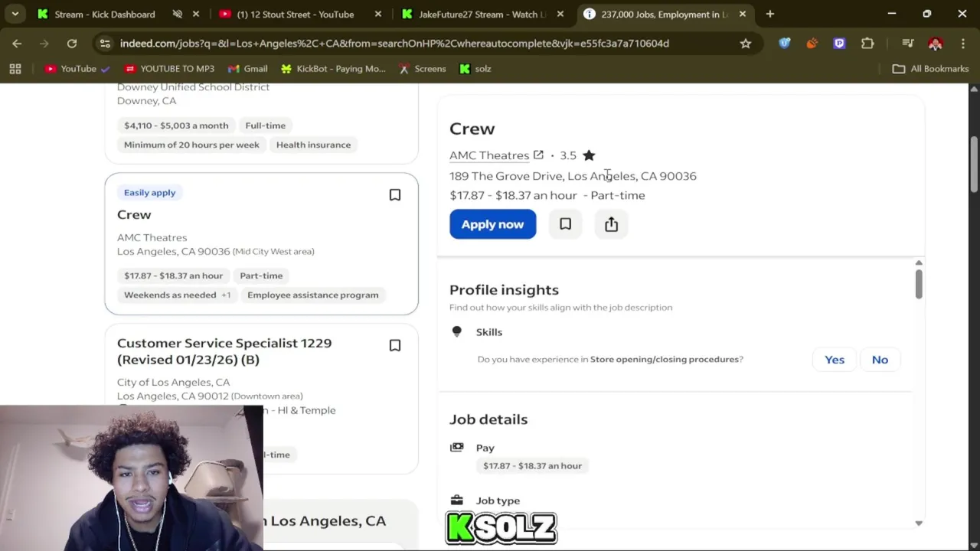980x551 pixels.
Task: Open the tab search dropdown arrow
Action: click(x=15, y=14)
